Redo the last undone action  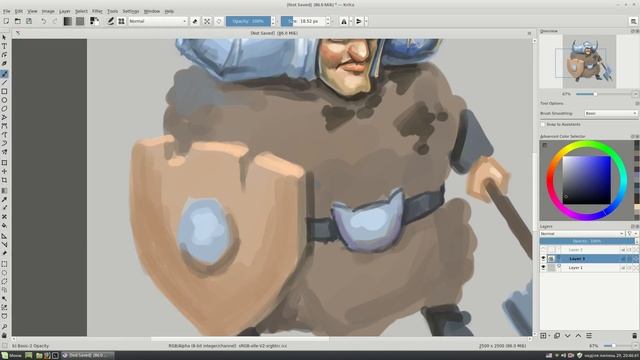coord(55,21)
